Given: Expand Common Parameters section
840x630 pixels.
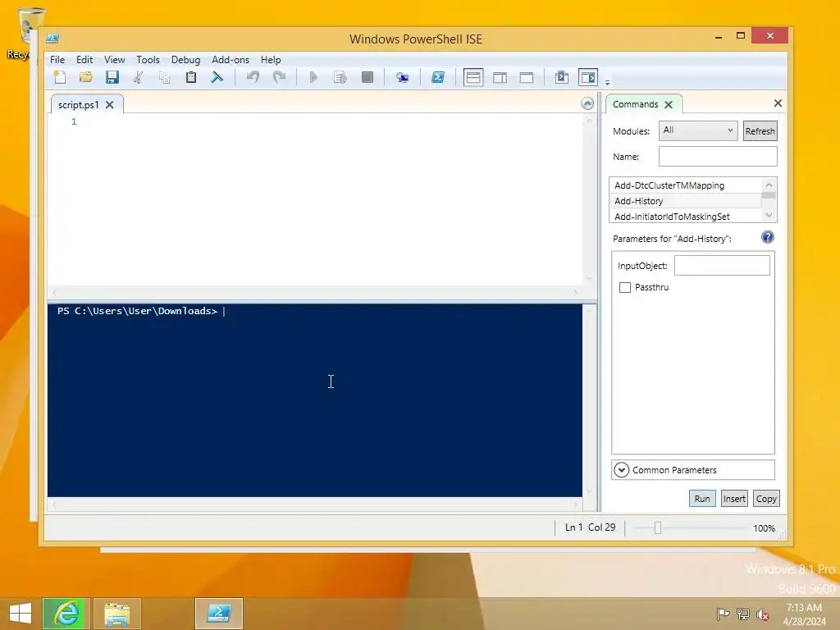Looking at the screenshot, I should point(692,470).
